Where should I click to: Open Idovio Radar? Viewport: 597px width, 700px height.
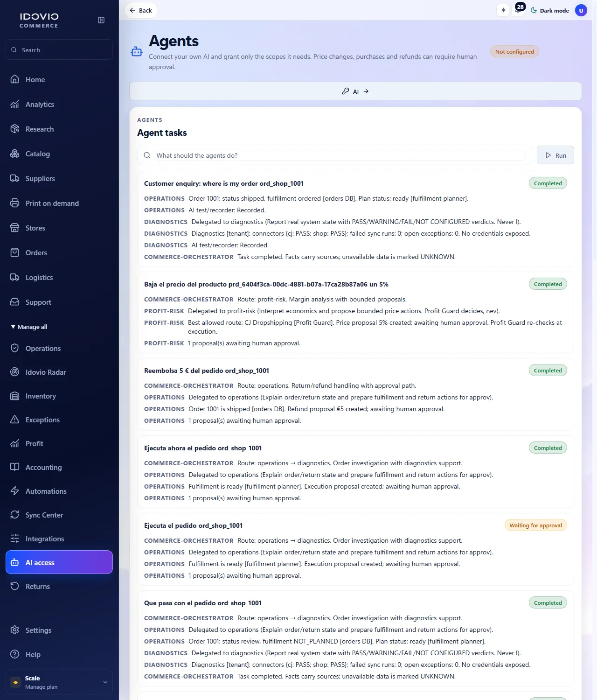tap(59, 372)
